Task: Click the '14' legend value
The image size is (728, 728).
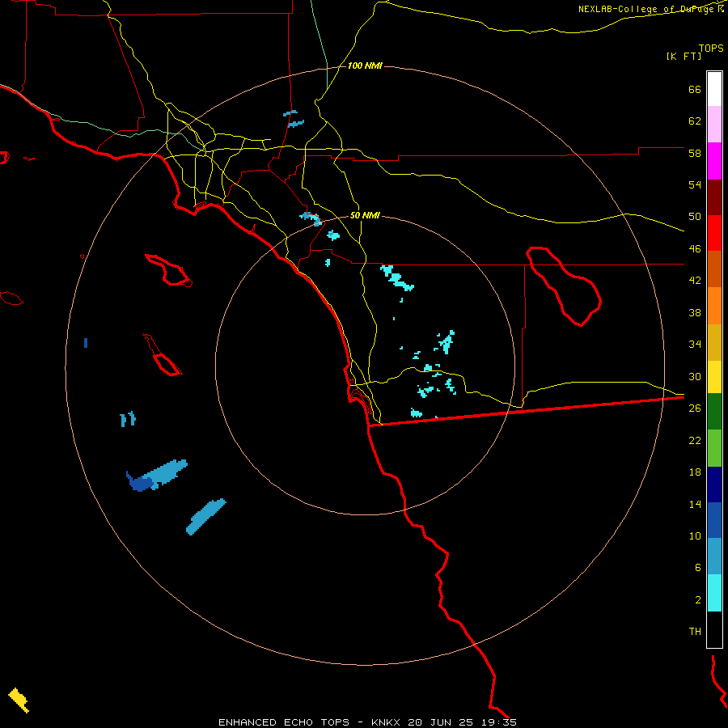Action: (x=695, y=504)
